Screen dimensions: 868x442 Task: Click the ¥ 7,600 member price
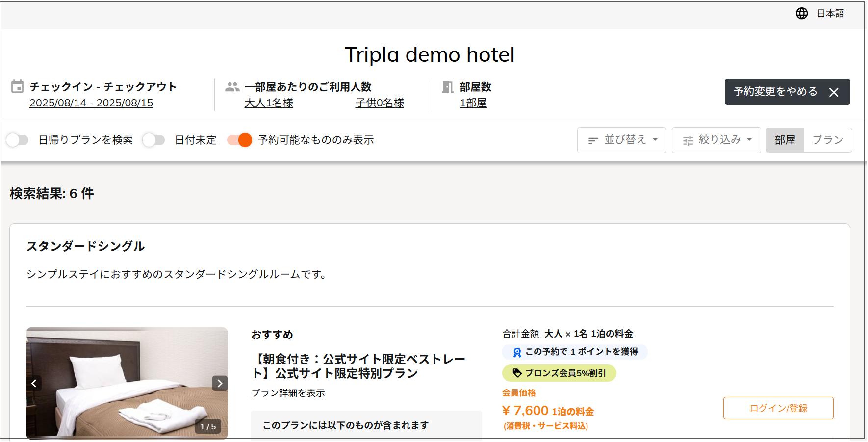pyautogui.click(x=525, y=411)
